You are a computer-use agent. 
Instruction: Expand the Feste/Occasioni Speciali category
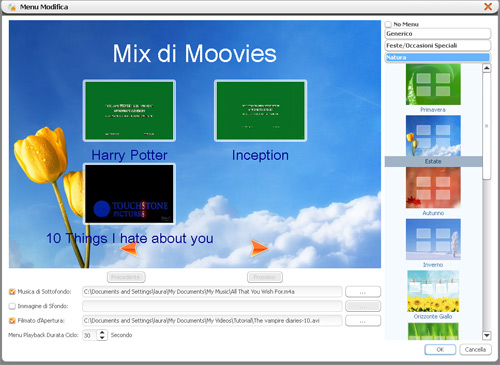click(x=438, y=45)
